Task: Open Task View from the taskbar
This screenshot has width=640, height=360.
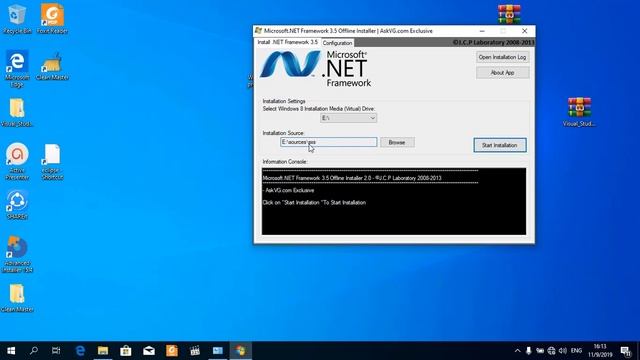Action: 56,351
